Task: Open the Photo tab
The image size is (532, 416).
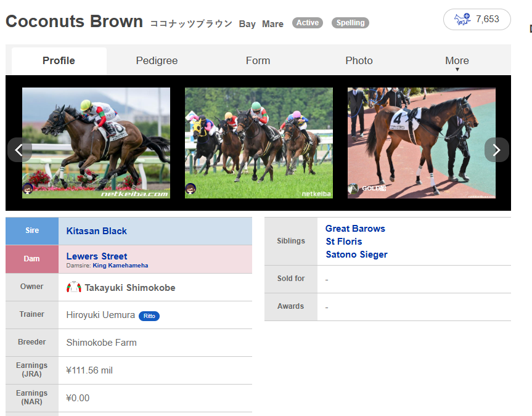Action: 359,61
